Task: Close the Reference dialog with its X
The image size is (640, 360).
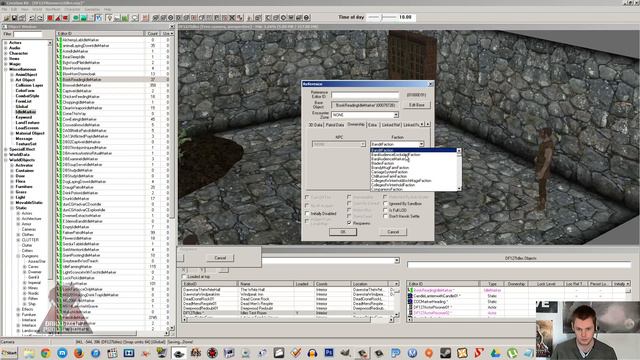Action: pyautogui.click(x=430, y=84)
